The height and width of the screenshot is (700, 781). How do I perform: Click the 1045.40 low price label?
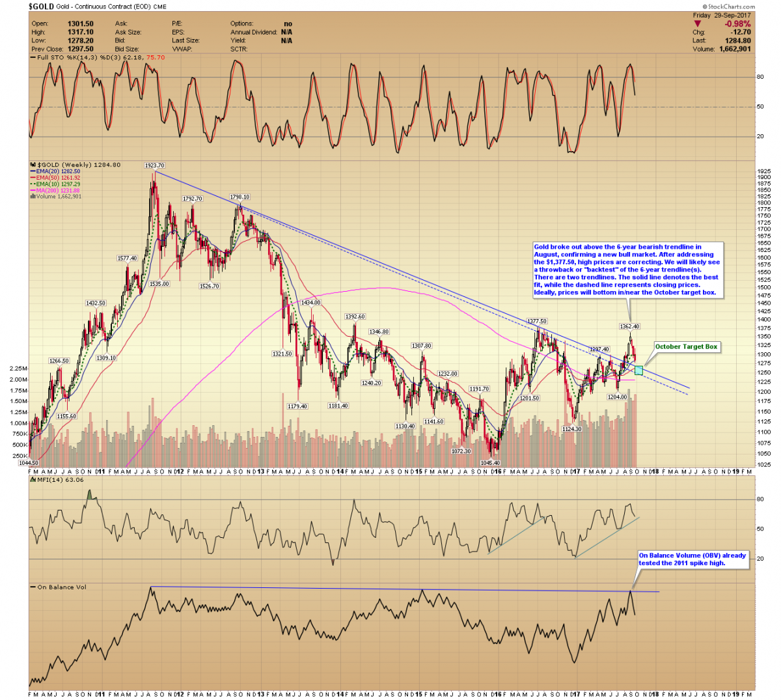pos(489,463)
